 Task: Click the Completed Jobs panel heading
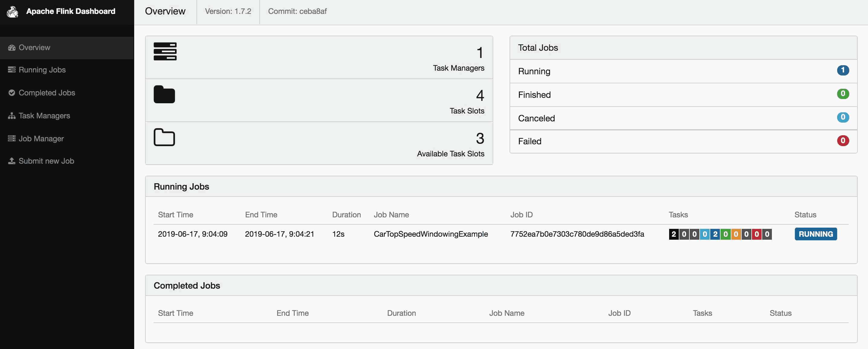187,286
